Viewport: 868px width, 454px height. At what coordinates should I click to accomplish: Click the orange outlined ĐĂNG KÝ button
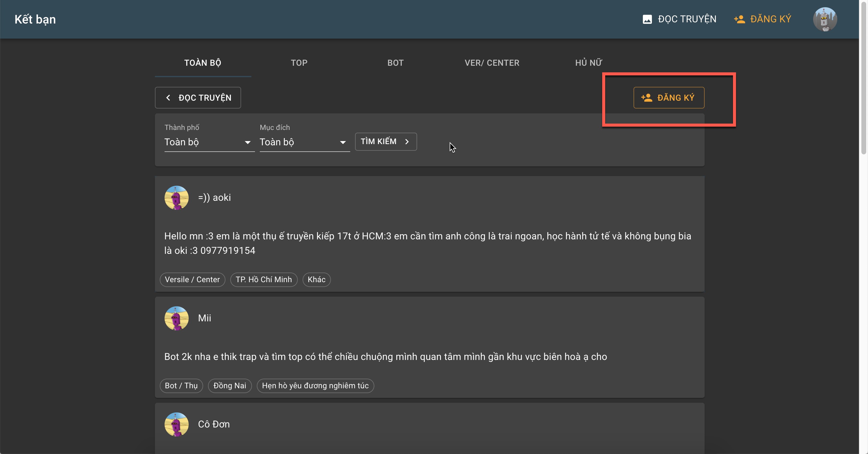click(668, 98)
